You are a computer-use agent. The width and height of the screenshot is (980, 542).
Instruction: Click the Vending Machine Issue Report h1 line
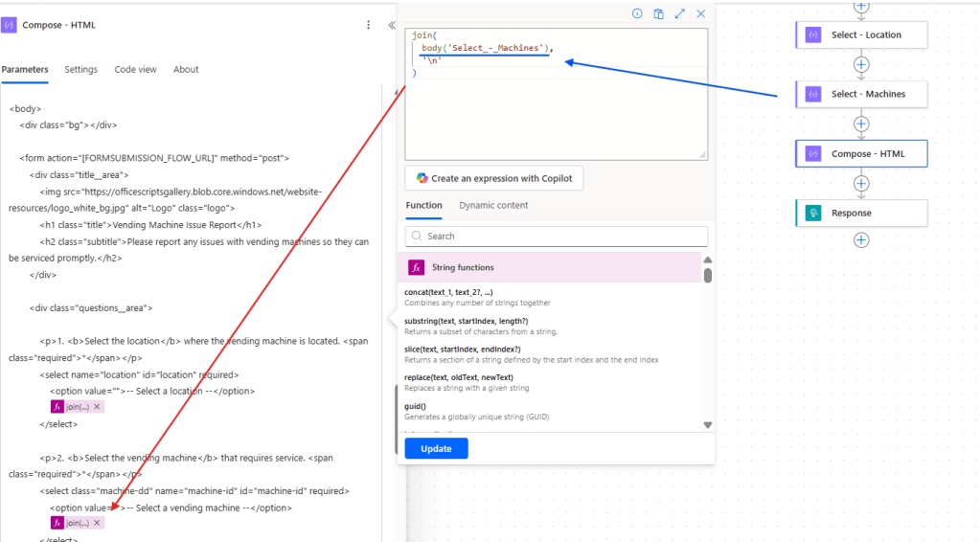[x=150, y=225]
